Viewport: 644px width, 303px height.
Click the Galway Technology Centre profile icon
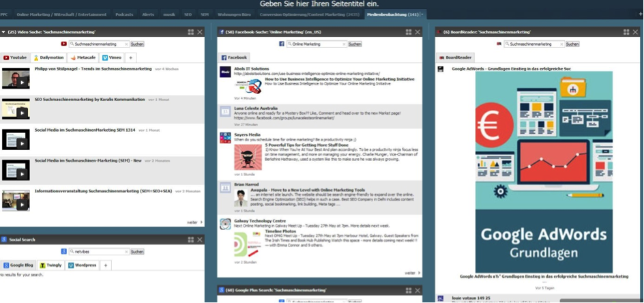tap(225, 224)
